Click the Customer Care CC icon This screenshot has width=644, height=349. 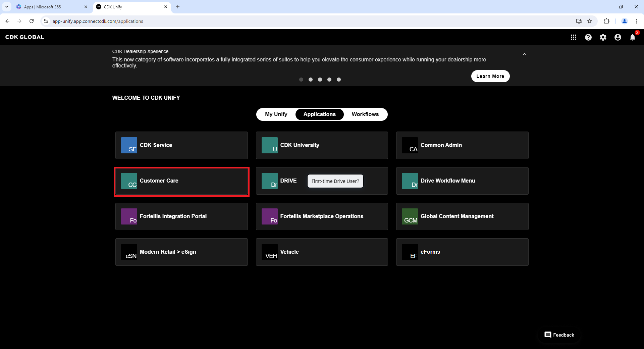(x=129, y=181)
